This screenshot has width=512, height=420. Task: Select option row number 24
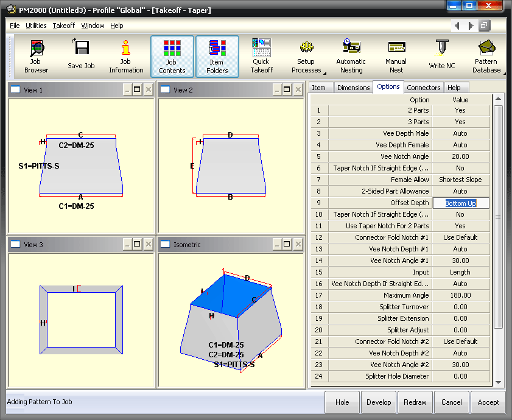coord(318,376)
